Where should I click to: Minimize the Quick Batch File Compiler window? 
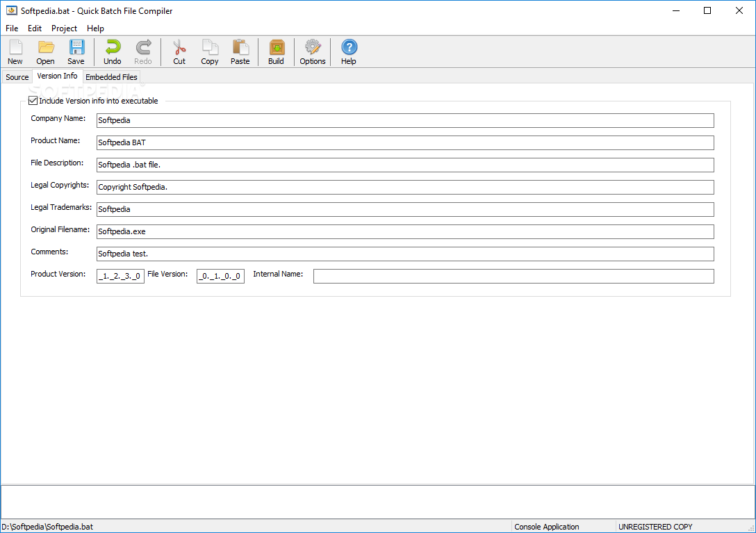tap(677, 10)
